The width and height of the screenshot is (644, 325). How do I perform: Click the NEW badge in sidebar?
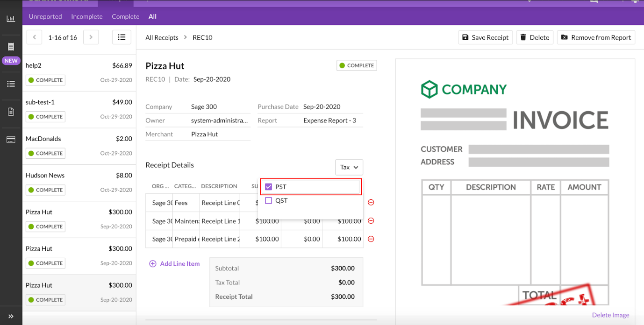[x=11, y=61]
